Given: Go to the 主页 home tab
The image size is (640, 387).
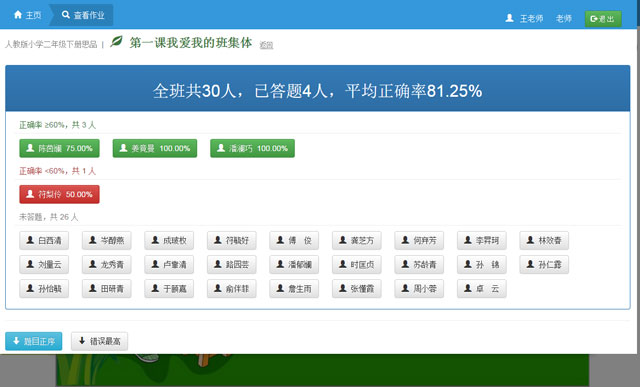Looking at the screenshot, I should [27, 15].
